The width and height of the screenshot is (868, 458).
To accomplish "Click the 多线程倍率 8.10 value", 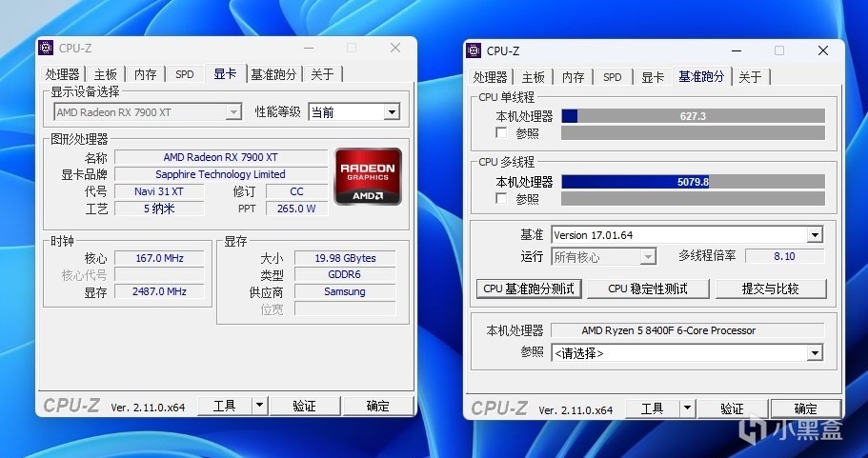I will (x=784, y=256).
